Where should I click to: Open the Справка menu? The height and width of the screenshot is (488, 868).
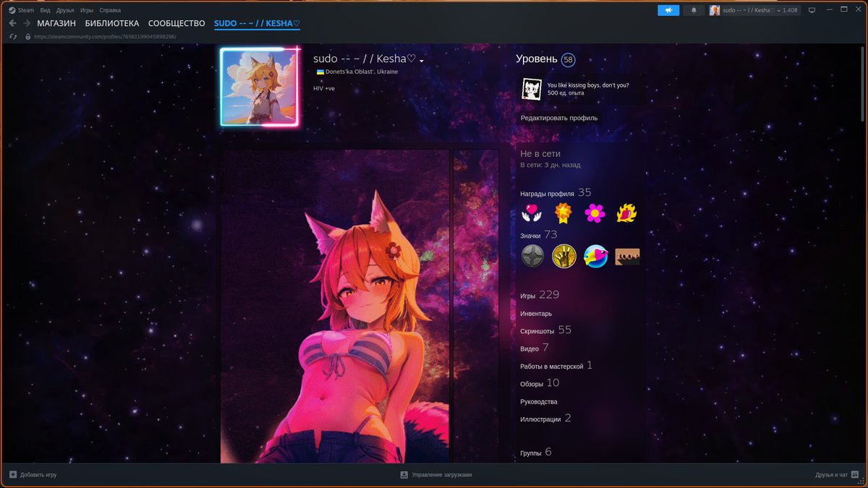tap(110, 10)
